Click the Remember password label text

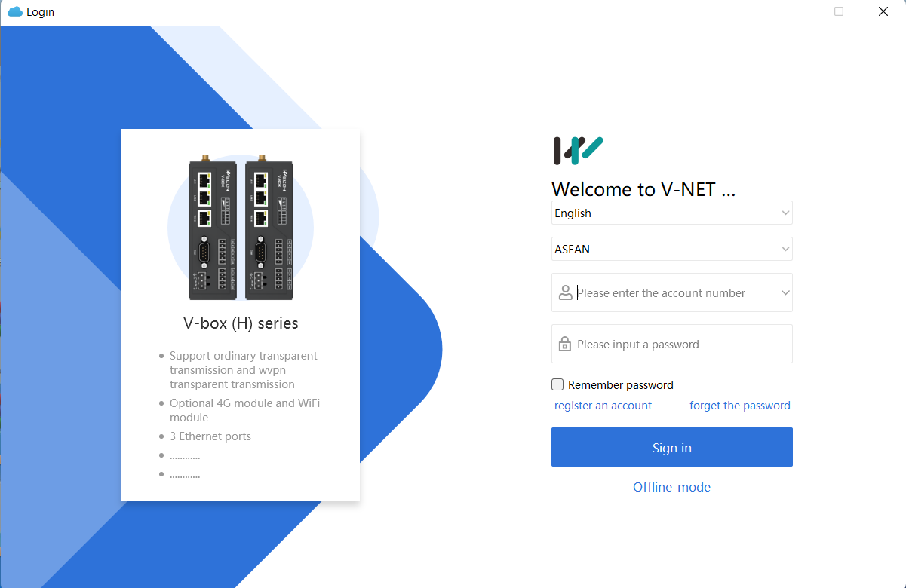click(621, 385)
